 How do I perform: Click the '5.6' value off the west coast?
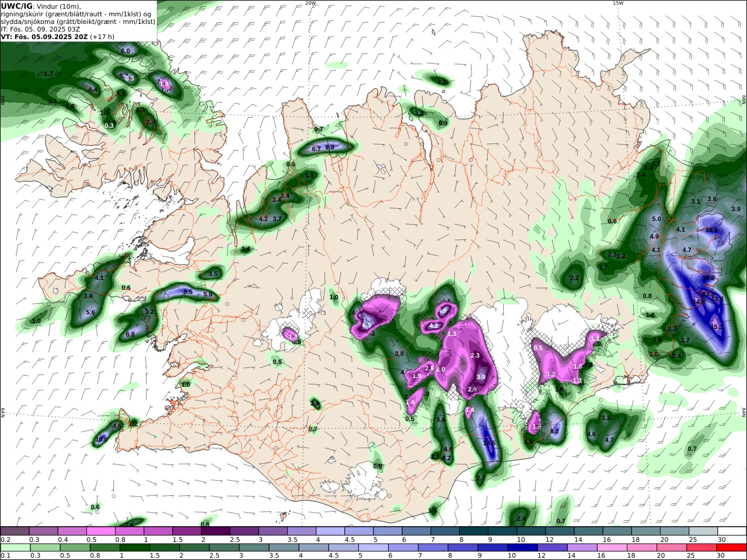pos(90,313)
